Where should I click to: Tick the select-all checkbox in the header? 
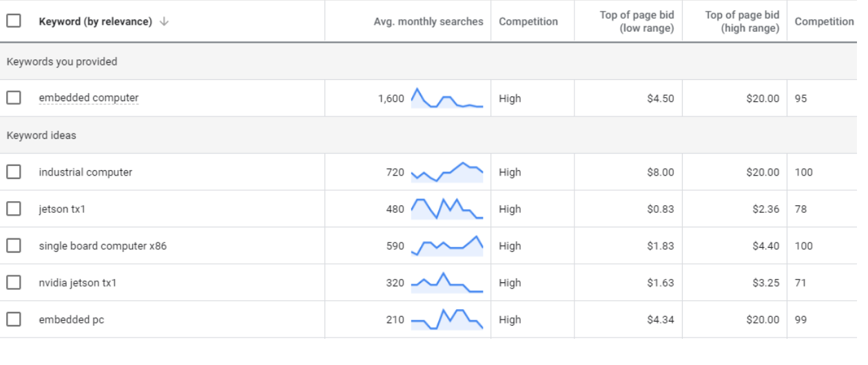pyautogui.click(x=14, y=21)
